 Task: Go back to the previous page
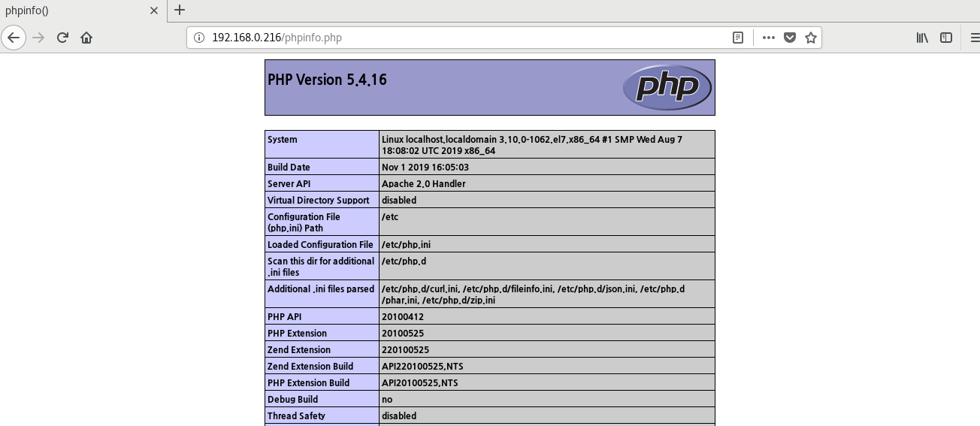(x=14, y=38)
